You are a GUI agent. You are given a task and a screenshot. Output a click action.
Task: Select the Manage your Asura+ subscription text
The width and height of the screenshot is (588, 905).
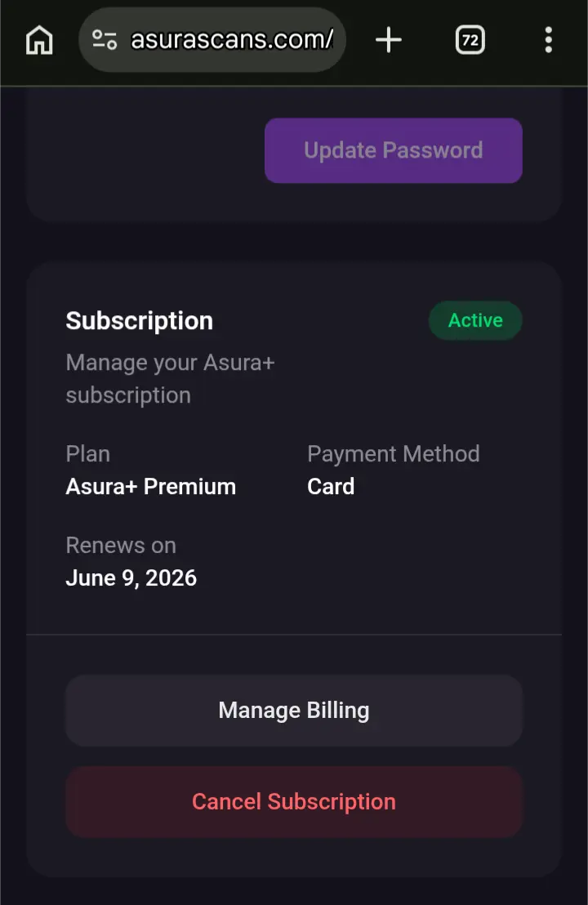170,379
